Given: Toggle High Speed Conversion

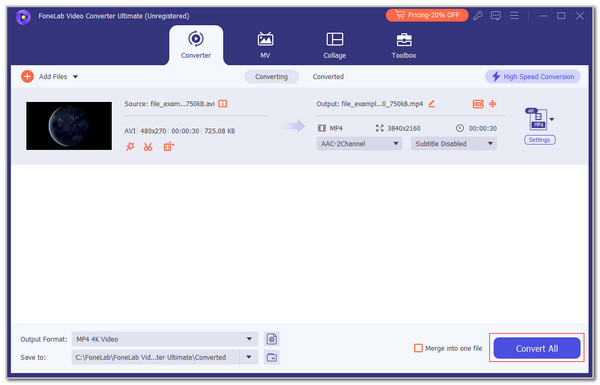Looking at the screenshot, I should pyautogui.click(x=533, y=77).
